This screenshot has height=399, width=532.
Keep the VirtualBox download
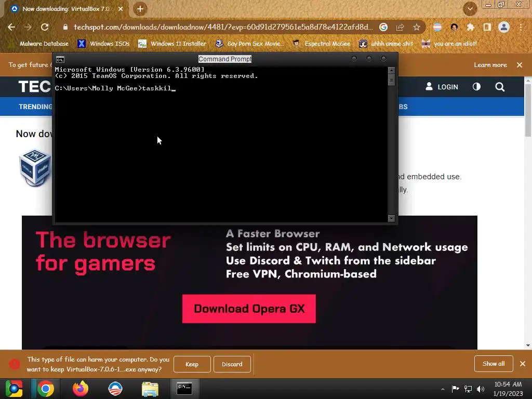[x=192, y=364]
